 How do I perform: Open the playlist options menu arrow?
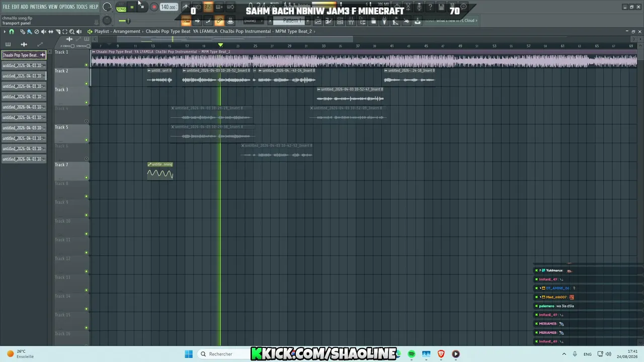point(5,32)
